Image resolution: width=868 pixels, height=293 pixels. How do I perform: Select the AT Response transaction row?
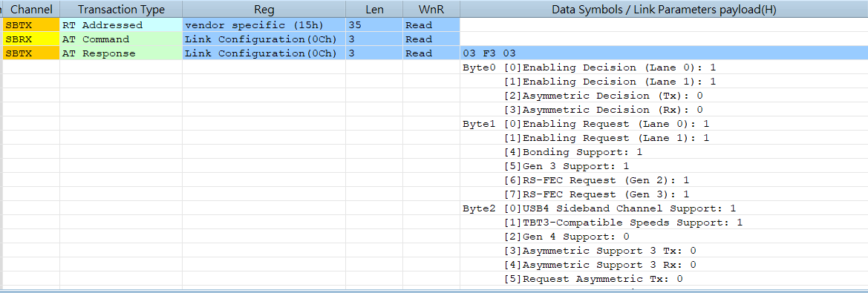[435, 53]
